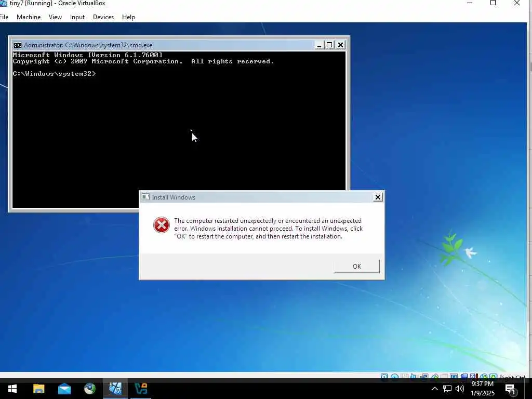Open the Input menu
This screenshot has width=532, height=399.
[x=77, y=17]
